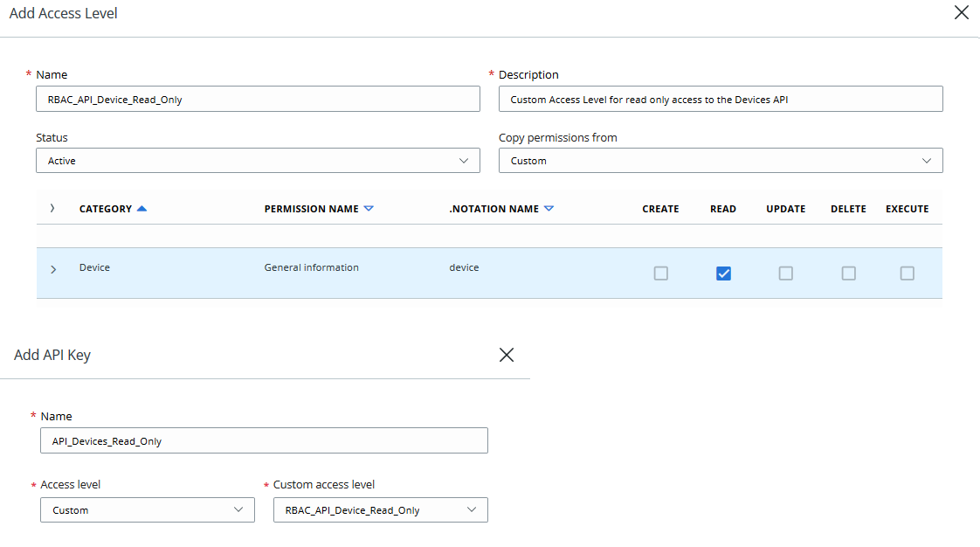
Task: Expand all rows using header chevron
Action: pyautogui.click(x=52, y=209)
